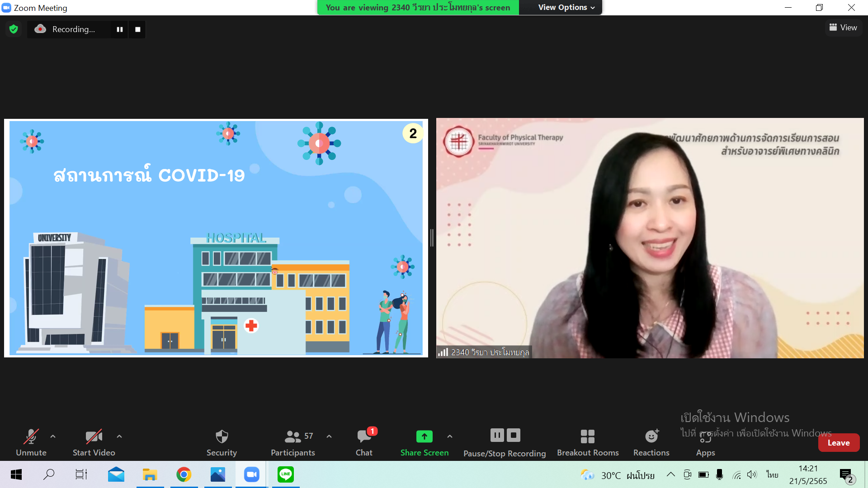
Task: Open the View layout menu
Action: pyautogui.click(x=843, y=28)
